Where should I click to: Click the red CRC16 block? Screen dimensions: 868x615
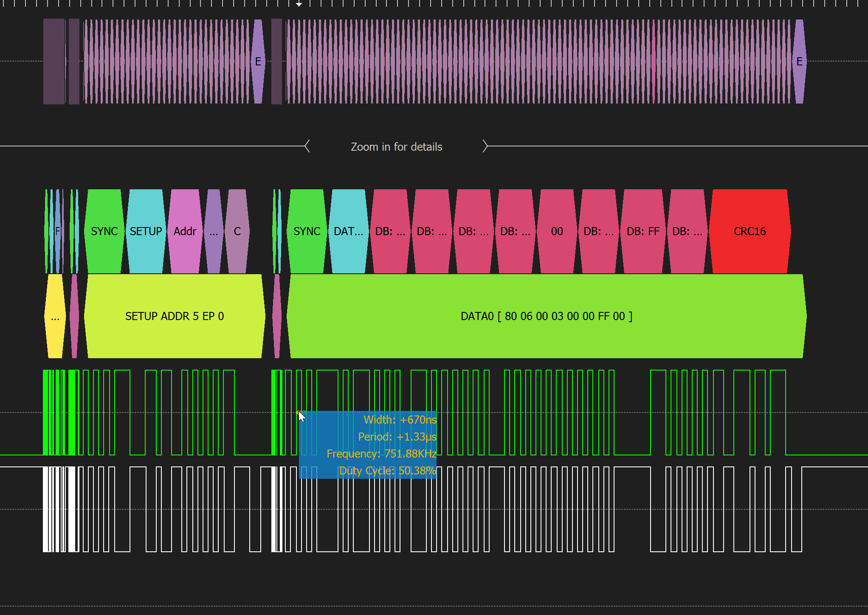[x=750, y=231]
